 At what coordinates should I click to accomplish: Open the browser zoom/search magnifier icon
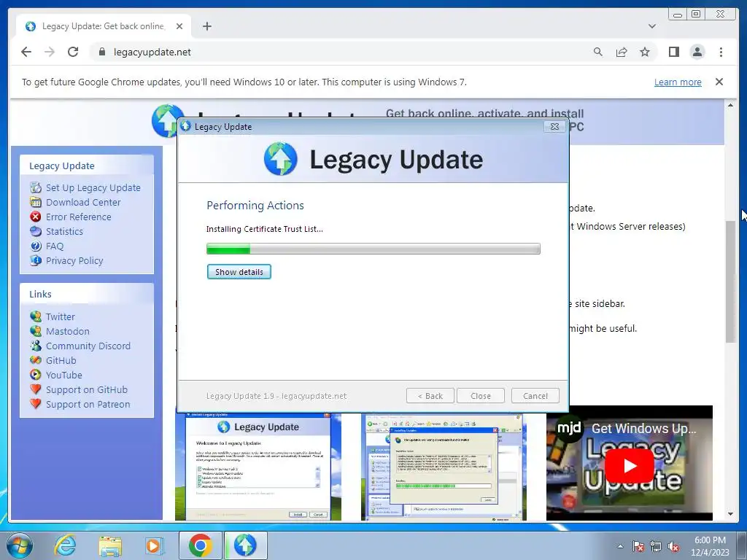coord(598,52)
